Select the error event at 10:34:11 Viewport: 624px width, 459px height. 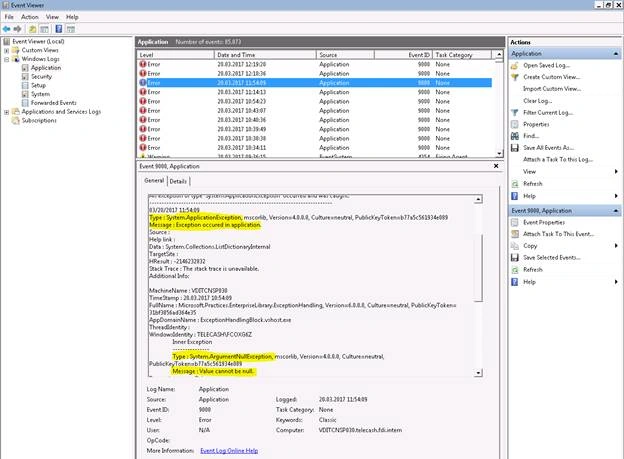315,148
